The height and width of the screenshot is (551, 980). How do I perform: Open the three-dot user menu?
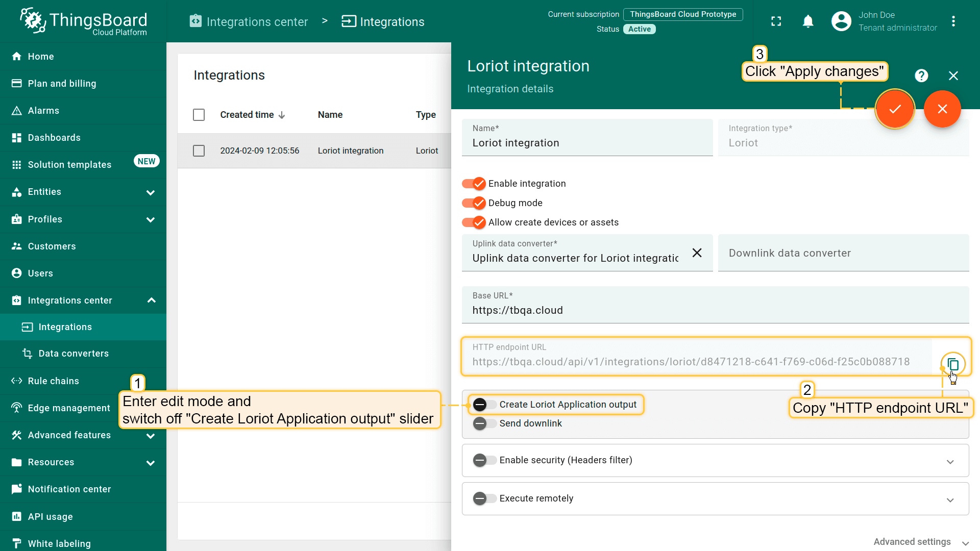tap(953, 21)
